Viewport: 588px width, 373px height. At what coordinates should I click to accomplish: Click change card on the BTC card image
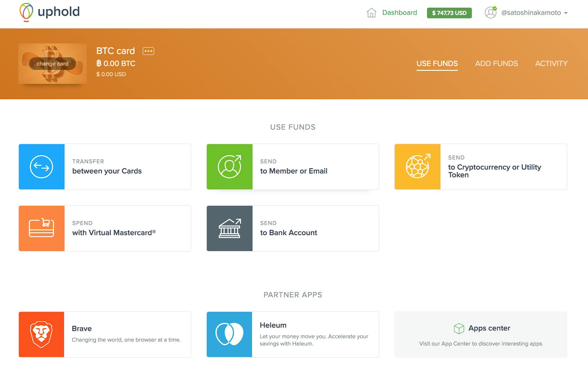pos(53,64)
